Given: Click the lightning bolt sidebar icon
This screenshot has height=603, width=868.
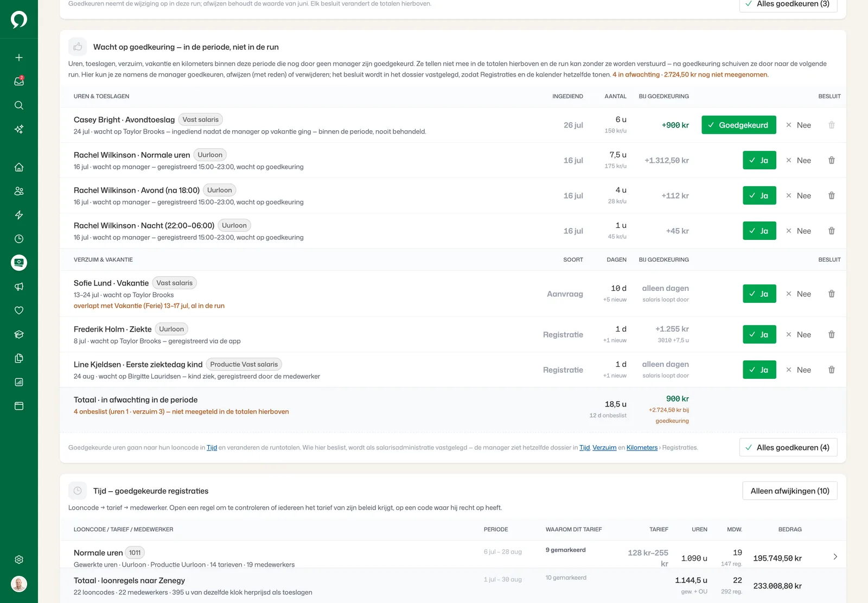Looking at the screenshot, I should pos(19,215).
